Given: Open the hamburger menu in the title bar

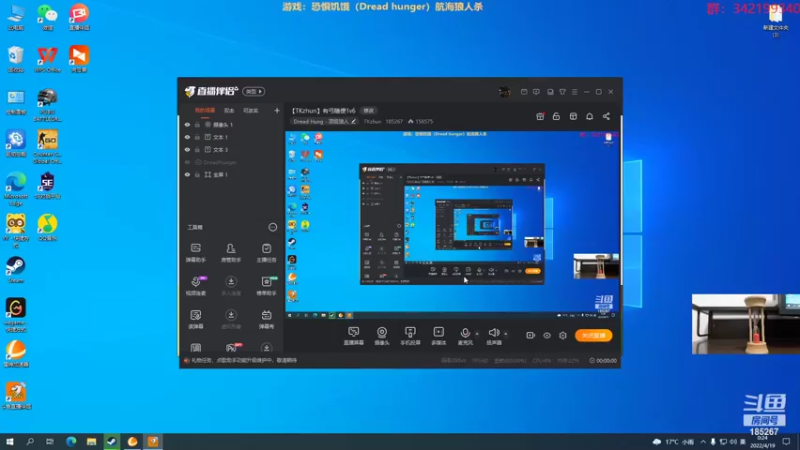Looking at the screenshot, I should pyautogui.click(x=574, y=92).
